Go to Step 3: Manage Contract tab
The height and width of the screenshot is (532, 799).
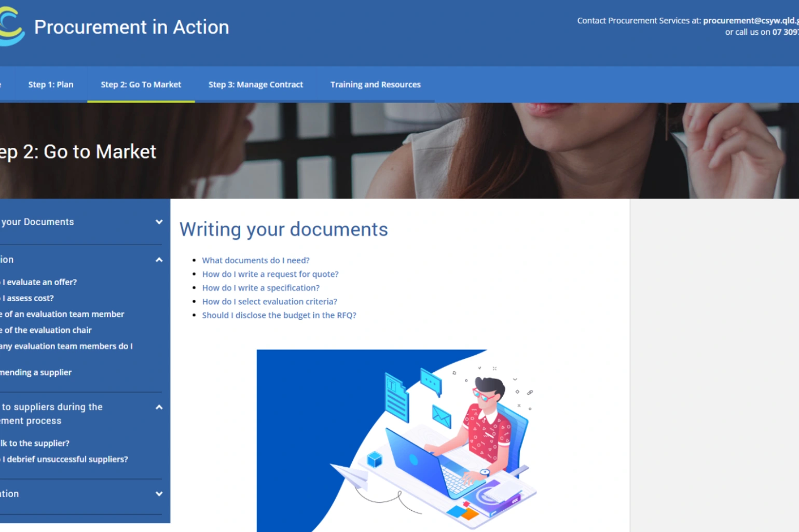[256, 85]
